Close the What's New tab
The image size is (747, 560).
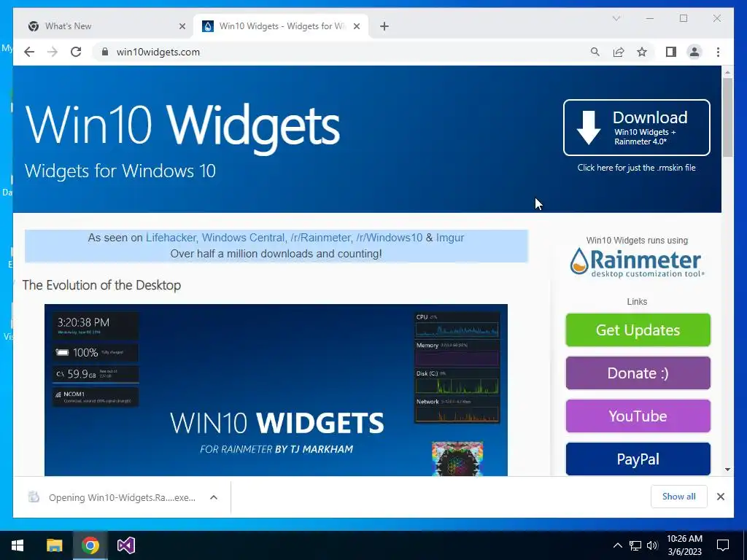point(182,26)
